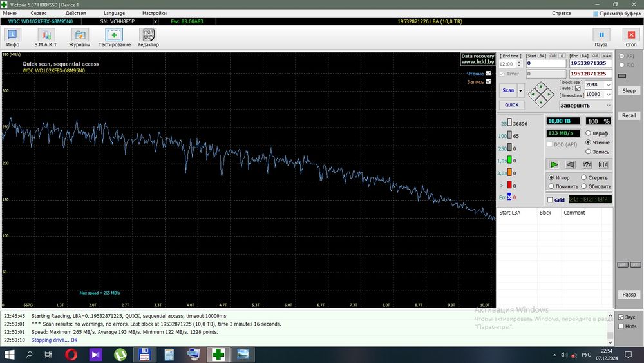Toggle the Звук sound checkbox

coord(621,317)
